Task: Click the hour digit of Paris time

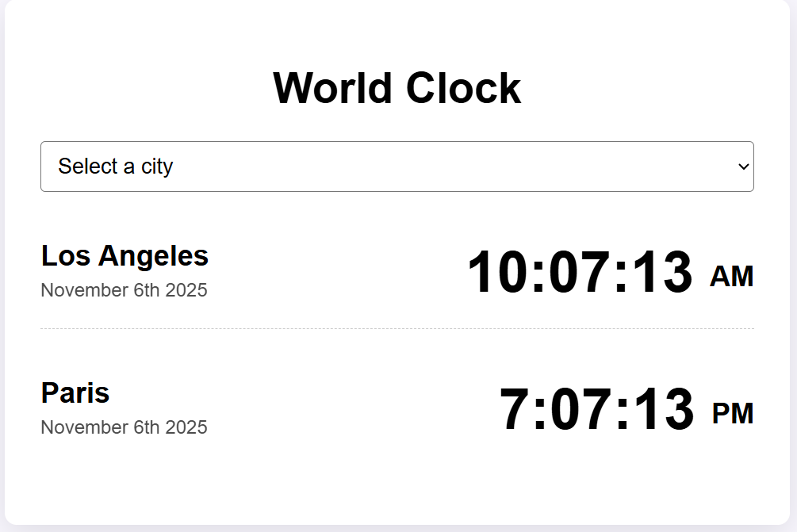Action: click(x=515, y=411)
